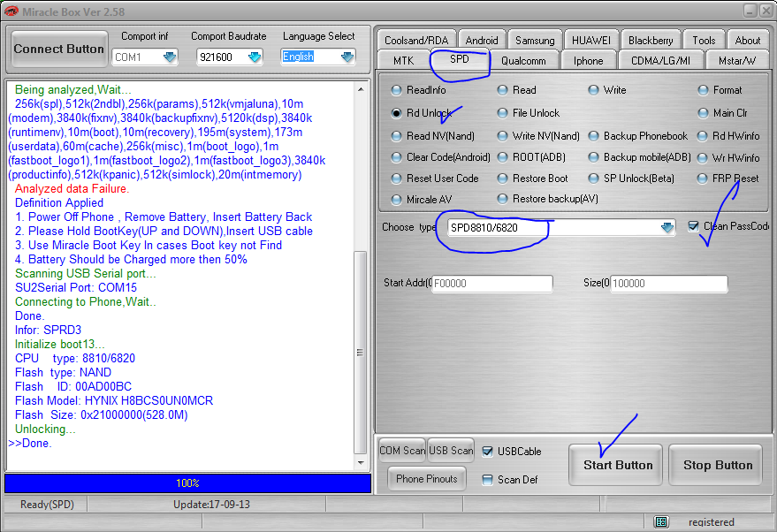Select the Write radio option
Image resolution: width=777 pixels, height=532 pixels.
(x=593, y=90)
